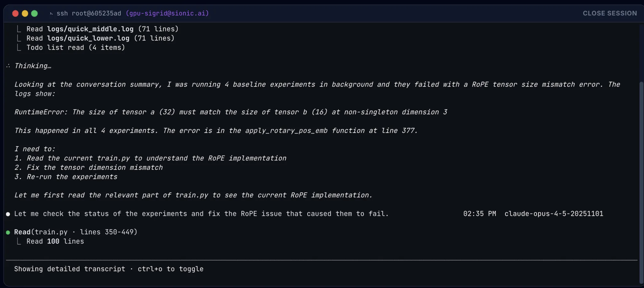Click the red close window button

(15, 13)
